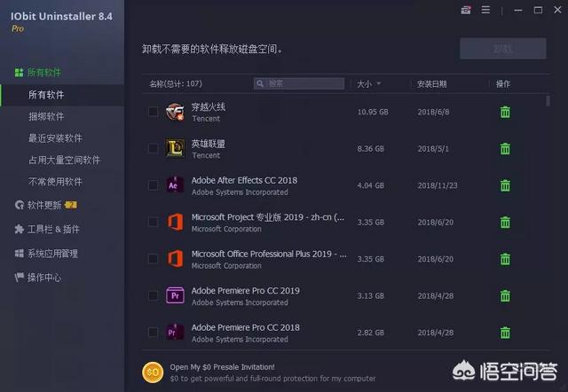The image size is (568, 392).
Task: Click the trash icon for 英雄联盟
Action: tap(505, 149)
